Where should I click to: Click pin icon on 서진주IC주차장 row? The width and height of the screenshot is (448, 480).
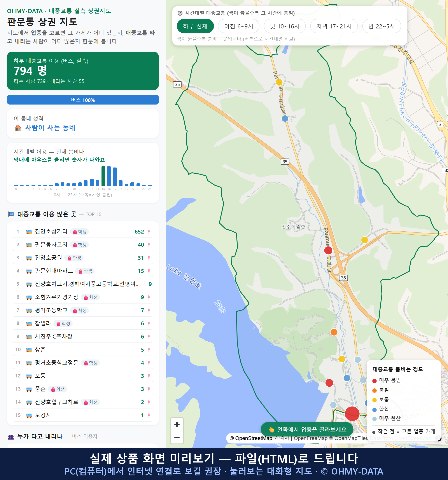(x=149, y=337)
